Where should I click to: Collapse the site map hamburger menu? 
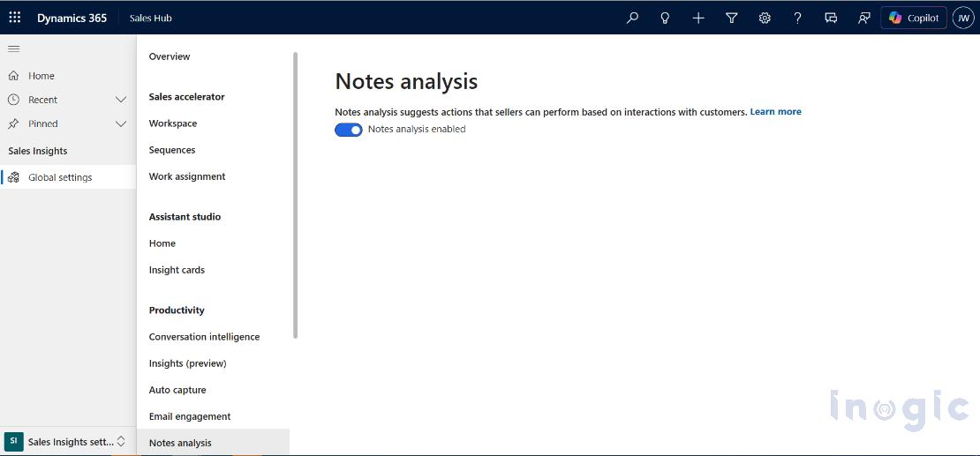click(x=14, y=49)
